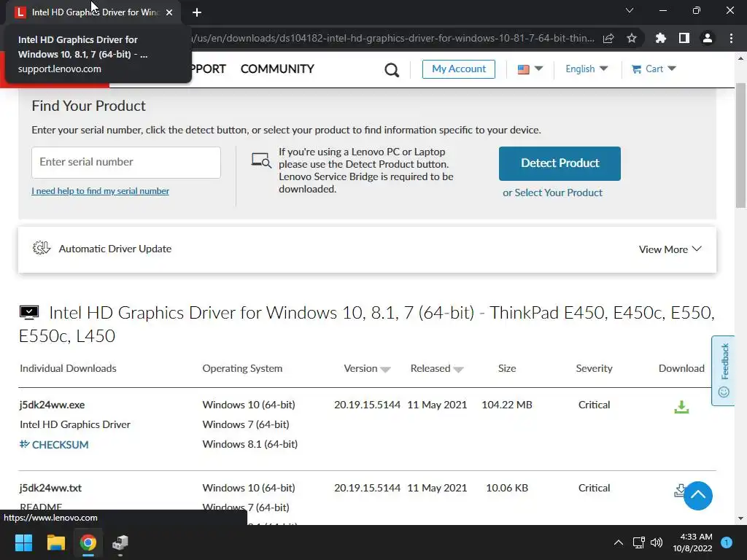This screenshot has width=747, height=560.
Task: Close the Intel HD Graphics Driver tab
Action: click(x=169, y=12)
